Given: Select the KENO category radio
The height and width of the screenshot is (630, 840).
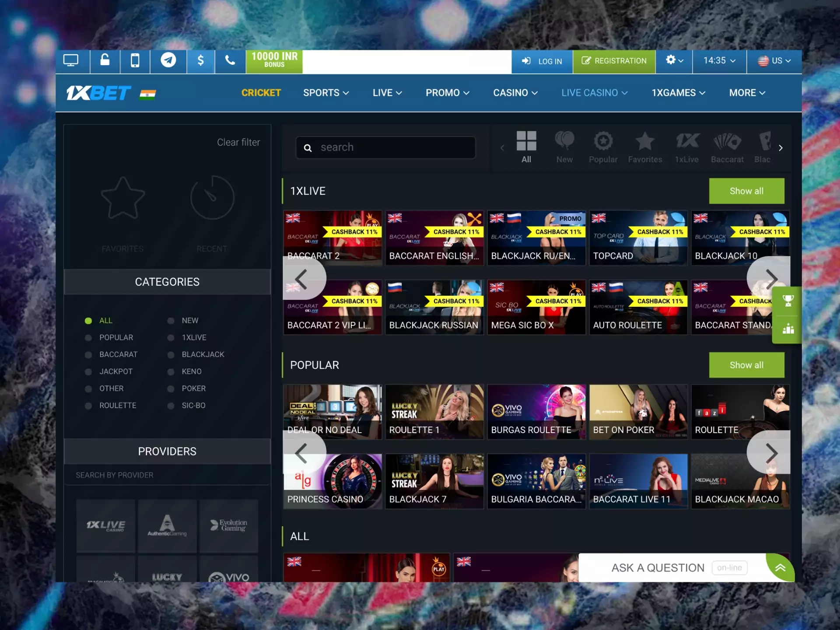Looking at the screenshot, I should (171, 372).
